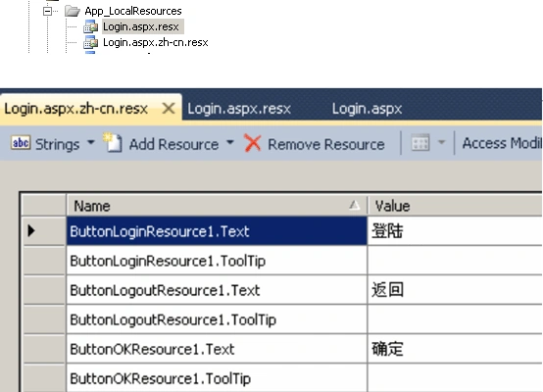Image resolution: width=543 pixels, height=392 pixels.
Task: Open the Add Resource dropdown arrow
Action: pyautogui.click(x=230, y=142)
